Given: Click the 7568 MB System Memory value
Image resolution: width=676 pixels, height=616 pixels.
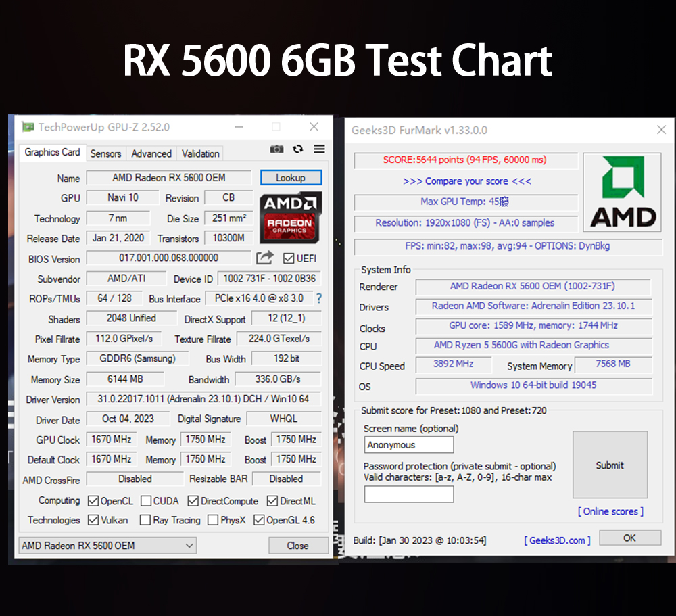Looking at the screenshot, I should point(614,364).
